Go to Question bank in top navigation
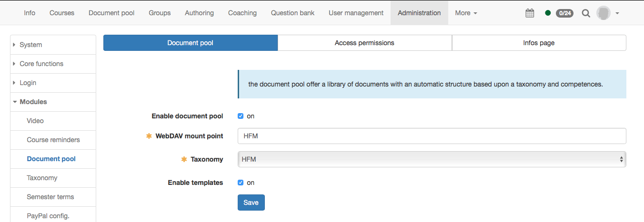This screenshot has height=222, width=644. [x=292, y=13]
